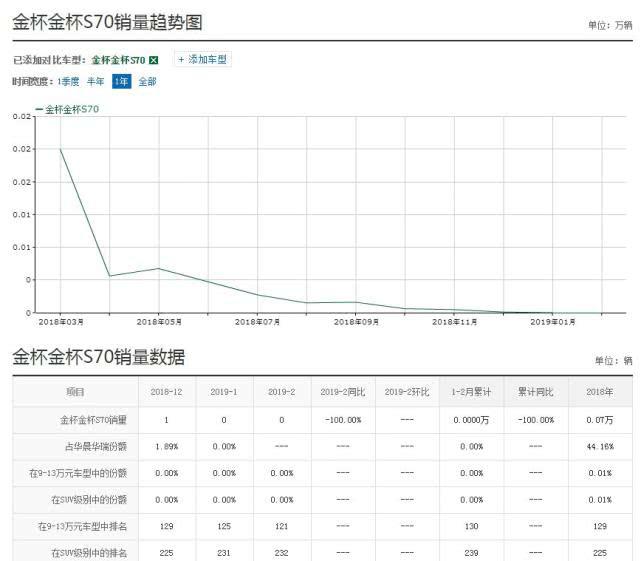Click the 在SUV级别中的排名 row label
This screenshot has width=641, height=561.
coord(89,553)
